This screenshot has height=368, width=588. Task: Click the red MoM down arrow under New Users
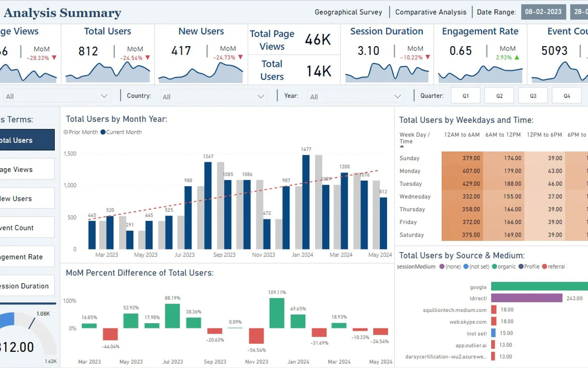pyautogui.click(x=240, y=57)
